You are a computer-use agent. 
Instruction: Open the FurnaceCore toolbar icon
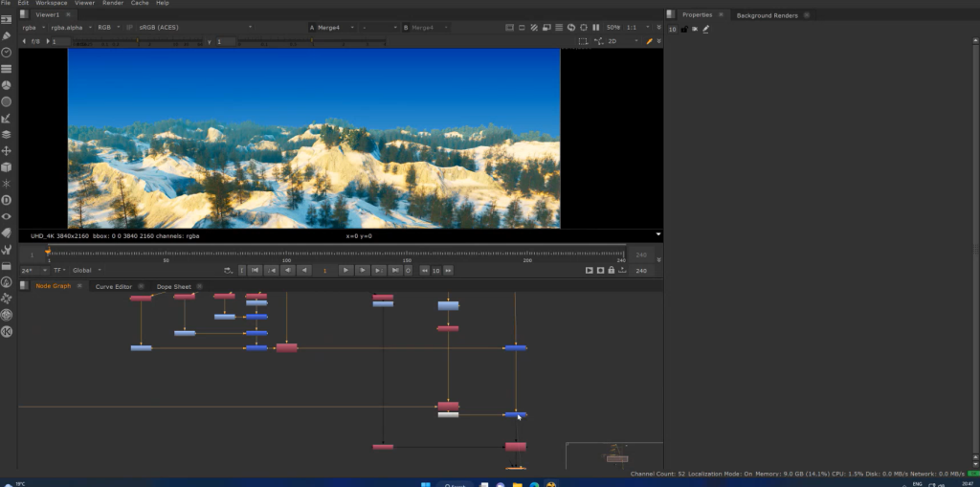pos(7,282)
